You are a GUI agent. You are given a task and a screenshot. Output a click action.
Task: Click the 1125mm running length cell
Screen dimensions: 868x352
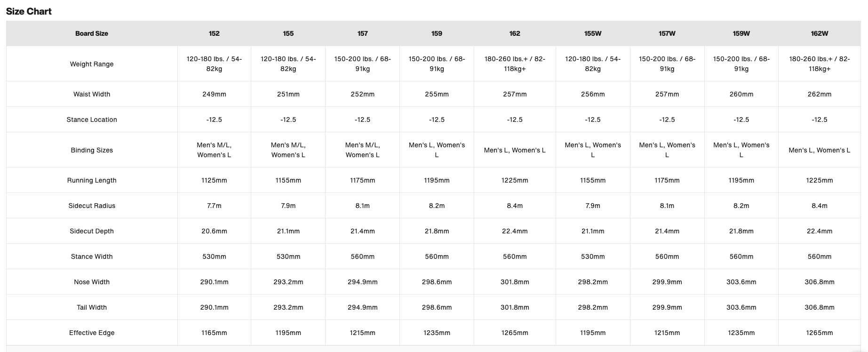(x=214, y=180)
